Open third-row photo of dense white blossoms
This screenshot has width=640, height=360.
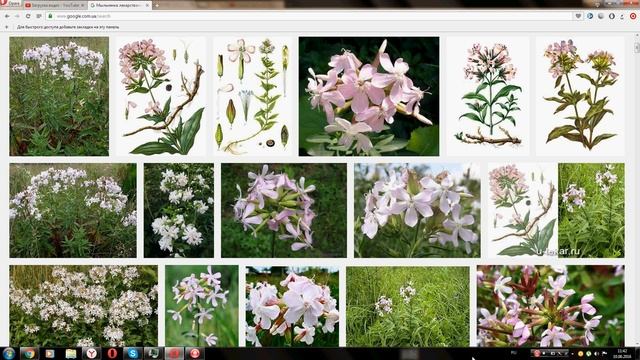tap(84, 306)
